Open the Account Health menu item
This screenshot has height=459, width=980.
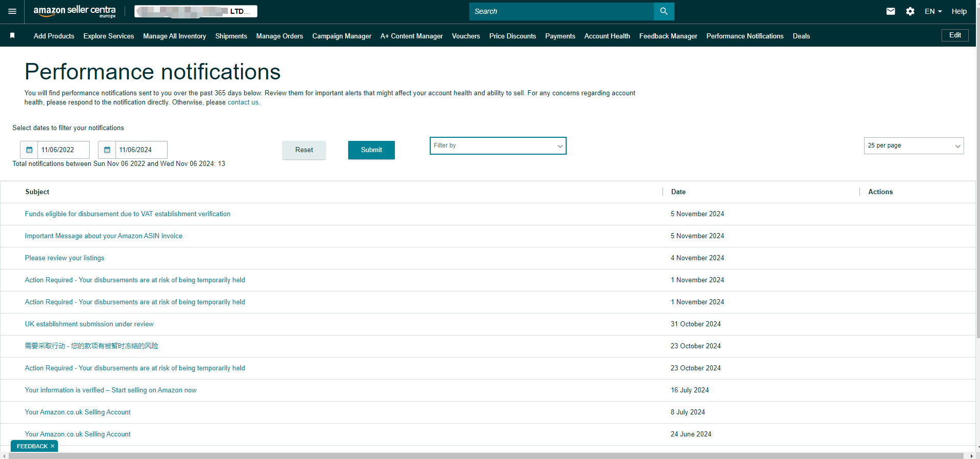[x=607, y=36]
